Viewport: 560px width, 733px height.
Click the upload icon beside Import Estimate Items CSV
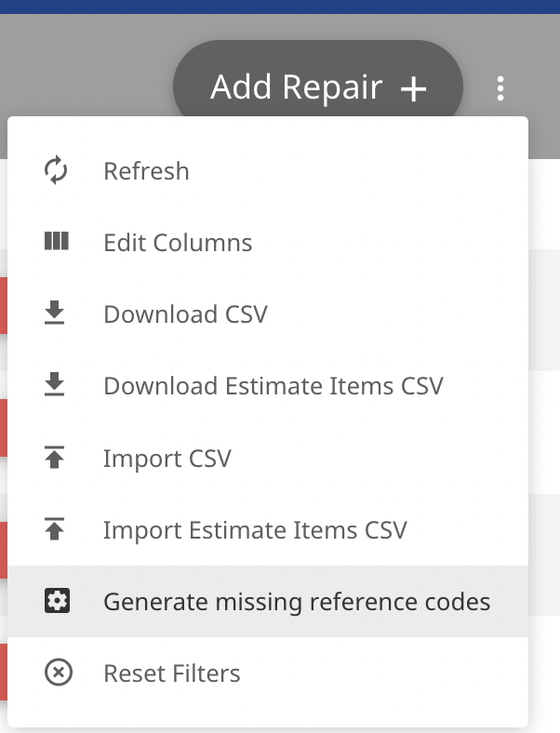[55, 528]
